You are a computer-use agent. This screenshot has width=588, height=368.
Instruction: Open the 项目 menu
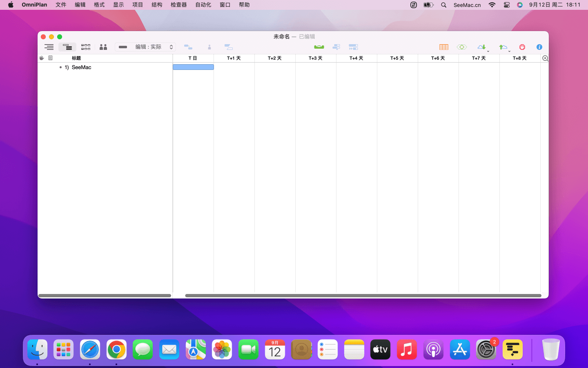point(138,5)
